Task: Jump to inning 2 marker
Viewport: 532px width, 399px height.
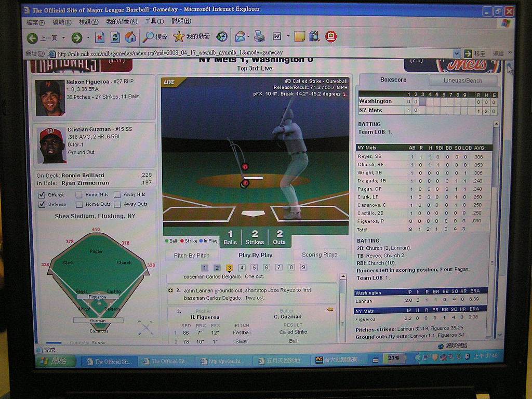Action: point(217,268)
